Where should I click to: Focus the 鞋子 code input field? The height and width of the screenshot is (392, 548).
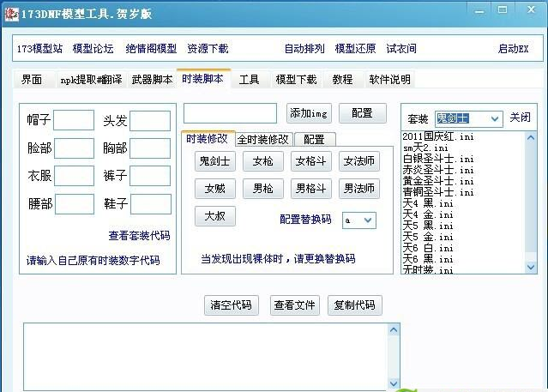click(x=150, y=204)
